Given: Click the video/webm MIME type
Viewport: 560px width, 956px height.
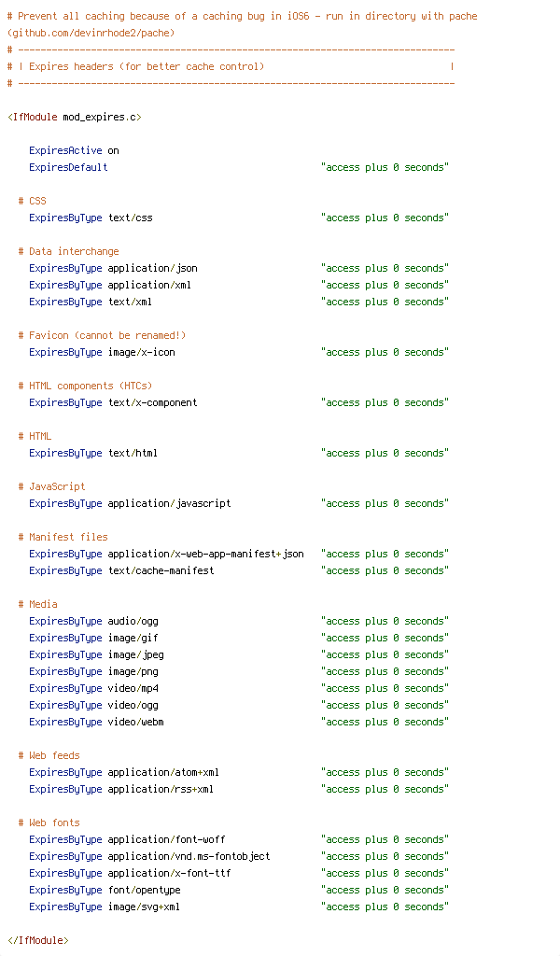Looking at the screenshot, I should click(136, 722).
